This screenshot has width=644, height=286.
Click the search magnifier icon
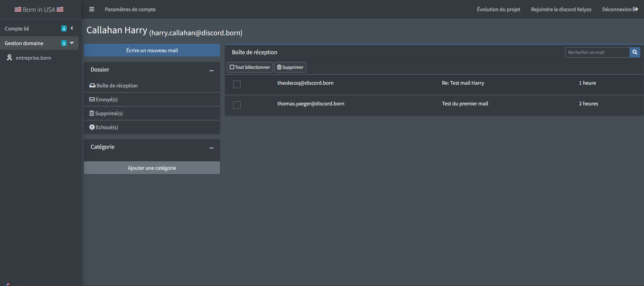[x=635, y=52]
